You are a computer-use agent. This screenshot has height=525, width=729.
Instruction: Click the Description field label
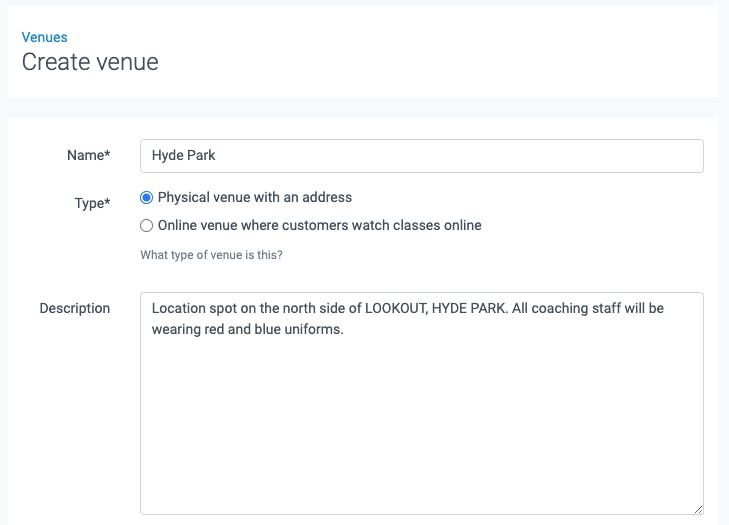click(74, 308)
